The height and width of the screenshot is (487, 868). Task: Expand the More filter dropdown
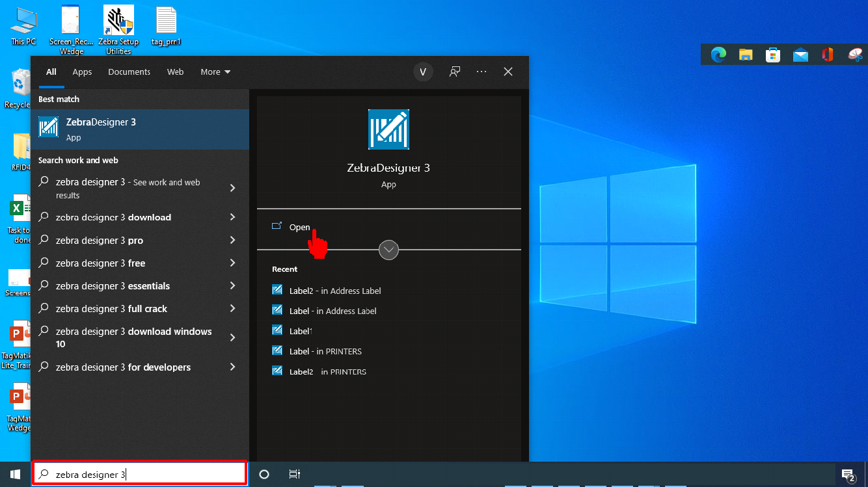(x=215, y=72)
